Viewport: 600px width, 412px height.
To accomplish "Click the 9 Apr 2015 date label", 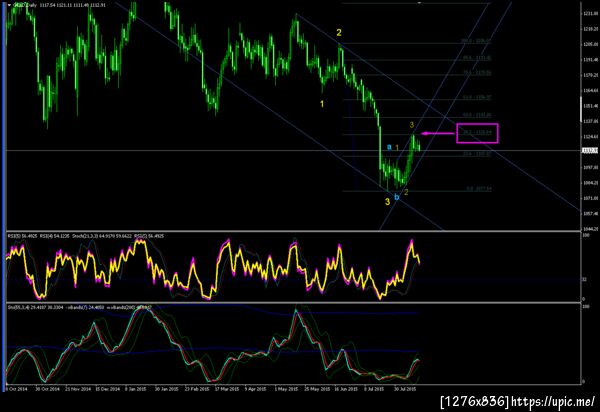I will [255, 389].
